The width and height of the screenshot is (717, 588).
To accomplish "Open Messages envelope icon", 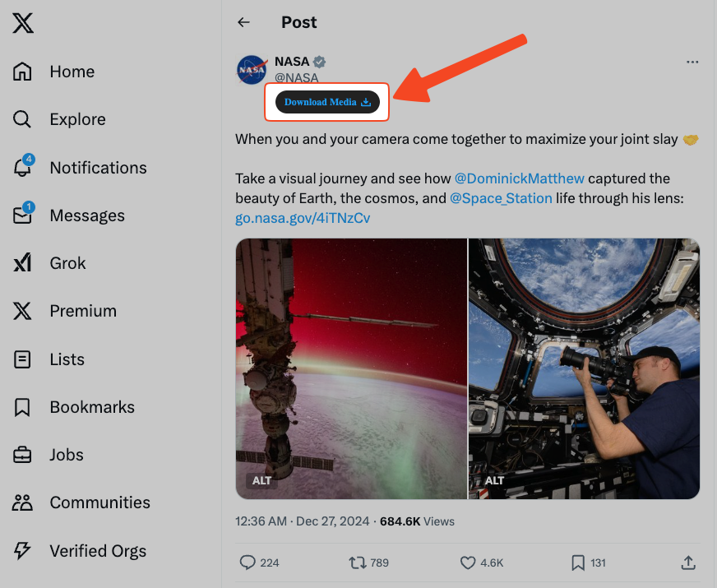I will pos(23,215).
